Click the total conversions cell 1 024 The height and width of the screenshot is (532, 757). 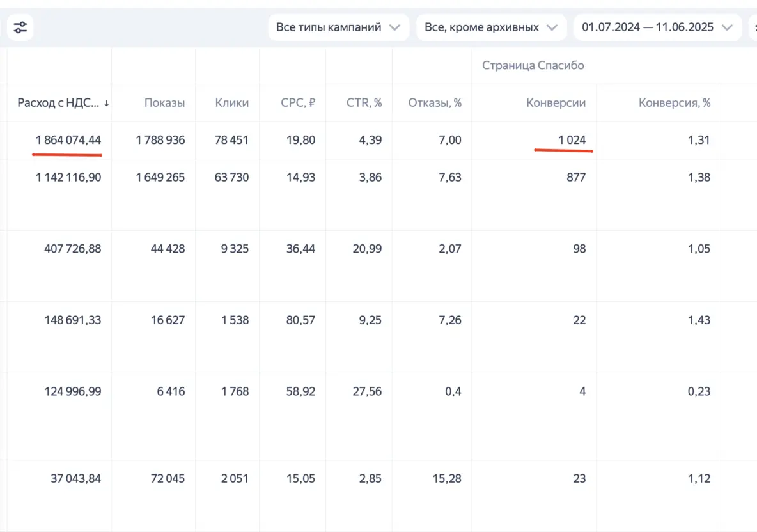tap(572, 140)
